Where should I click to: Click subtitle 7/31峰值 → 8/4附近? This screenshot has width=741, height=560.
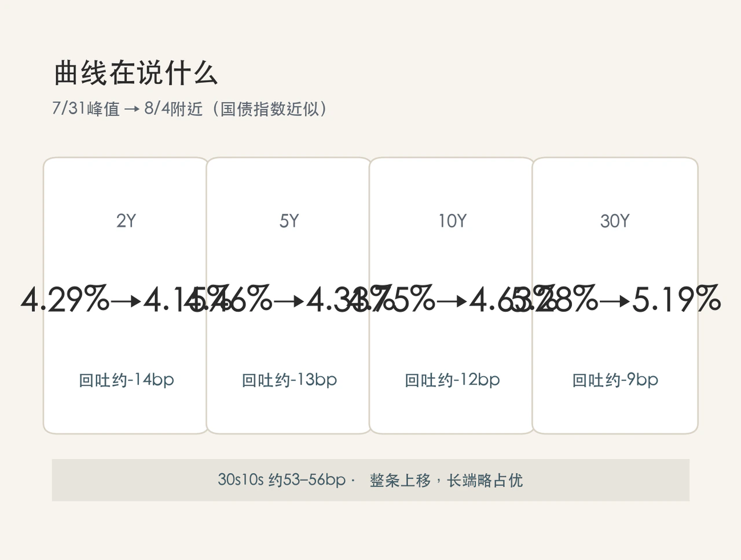click(x=127, y=108)
